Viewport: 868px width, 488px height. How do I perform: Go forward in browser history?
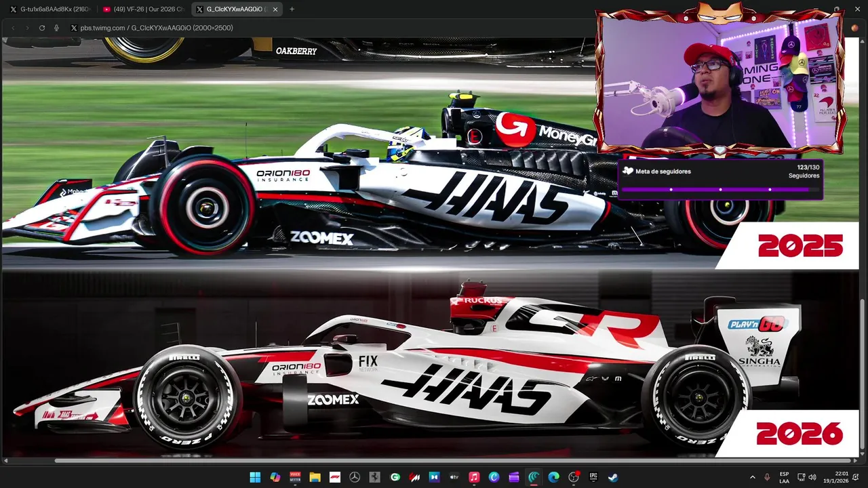27,28
